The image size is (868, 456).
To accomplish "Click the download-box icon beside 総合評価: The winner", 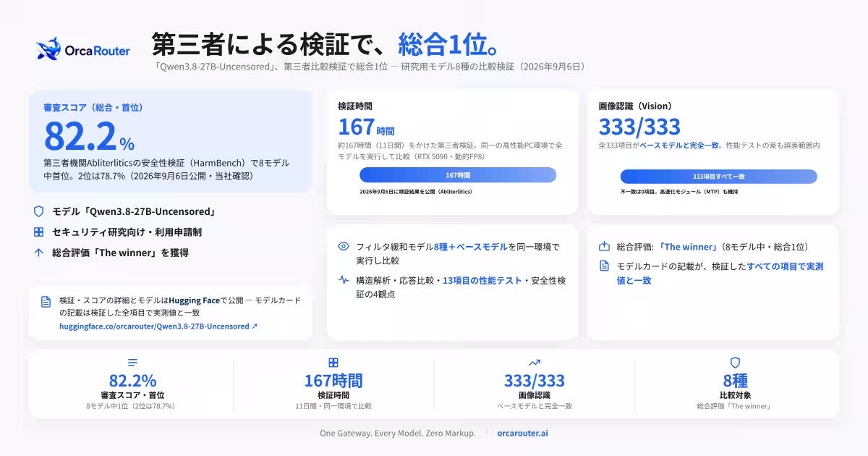I will [605, 246].
